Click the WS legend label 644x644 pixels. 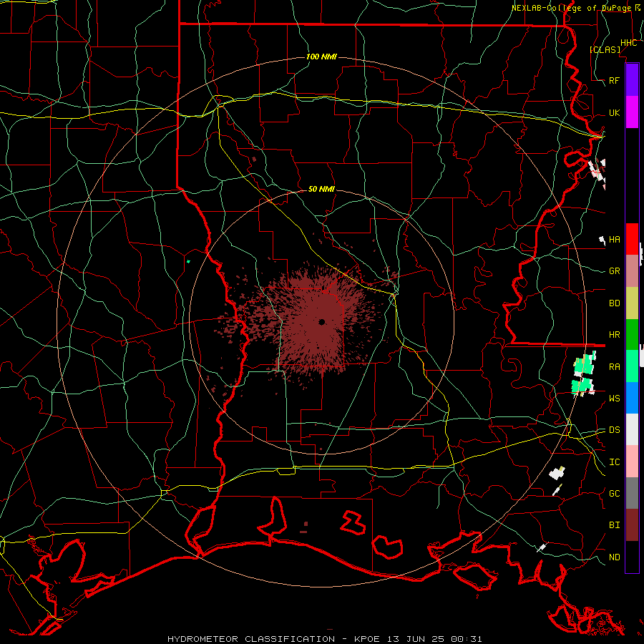point(614,399)
